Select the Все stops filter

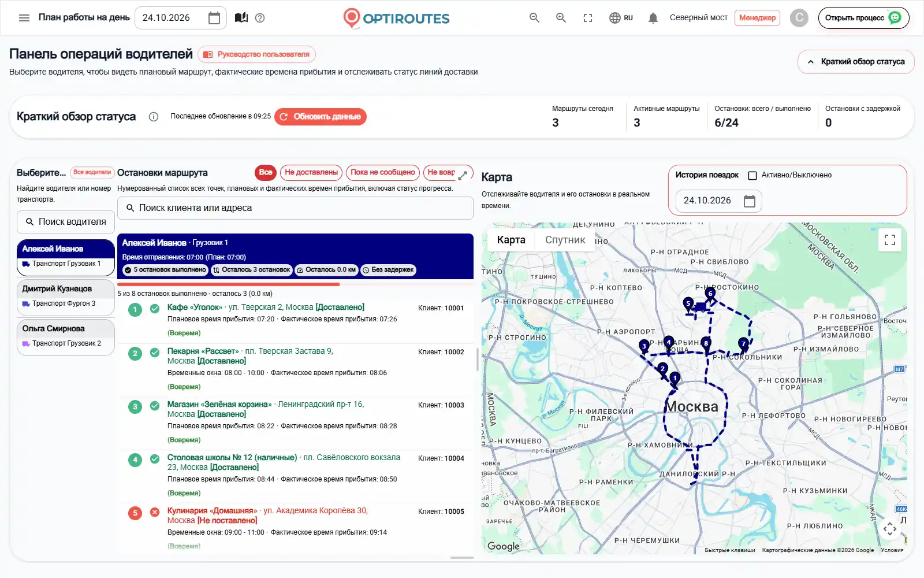click(266, 172)
